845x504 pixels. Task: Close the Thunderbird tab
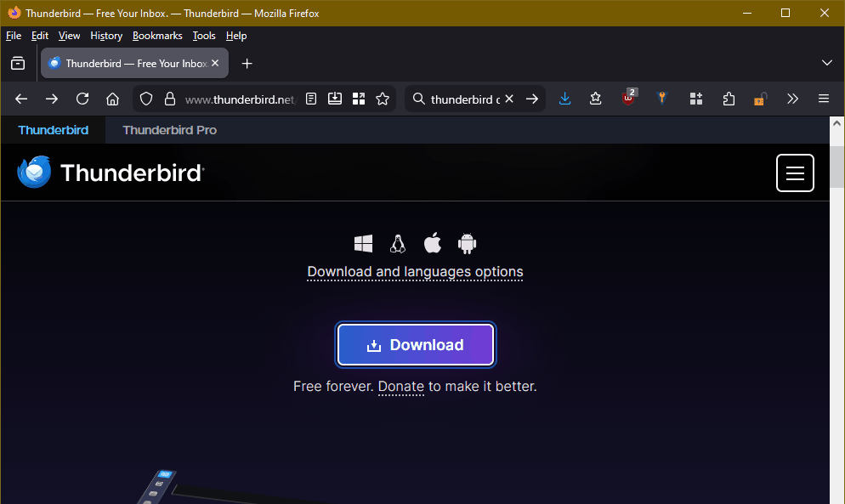[215, 63]
